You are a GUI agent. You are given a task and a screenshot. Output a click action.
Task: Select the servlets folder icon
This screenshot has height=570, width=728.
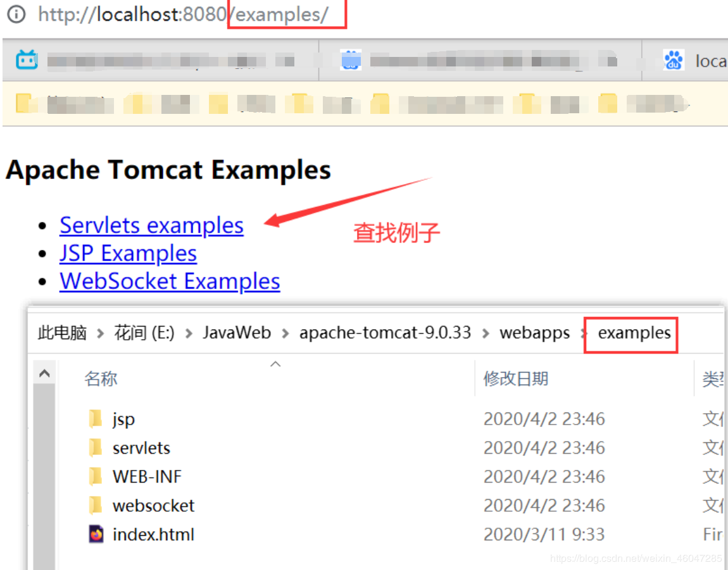(x=96, y=447)
